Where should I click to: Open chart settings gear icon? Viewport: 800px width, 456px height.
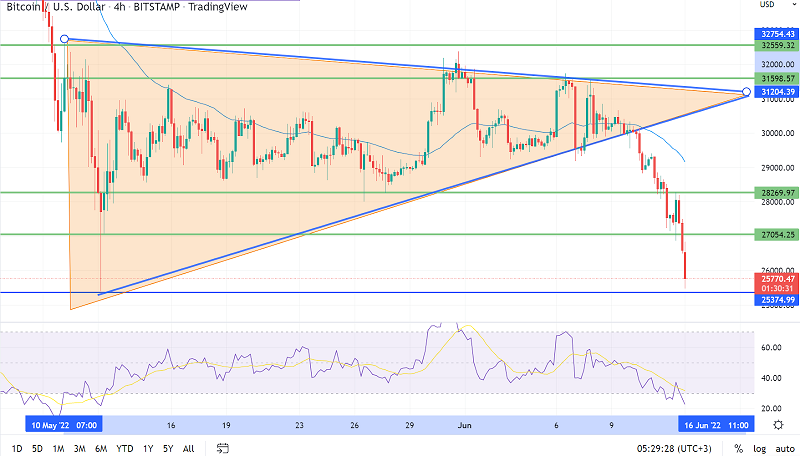pyautogui.click(x=778, y=424)
